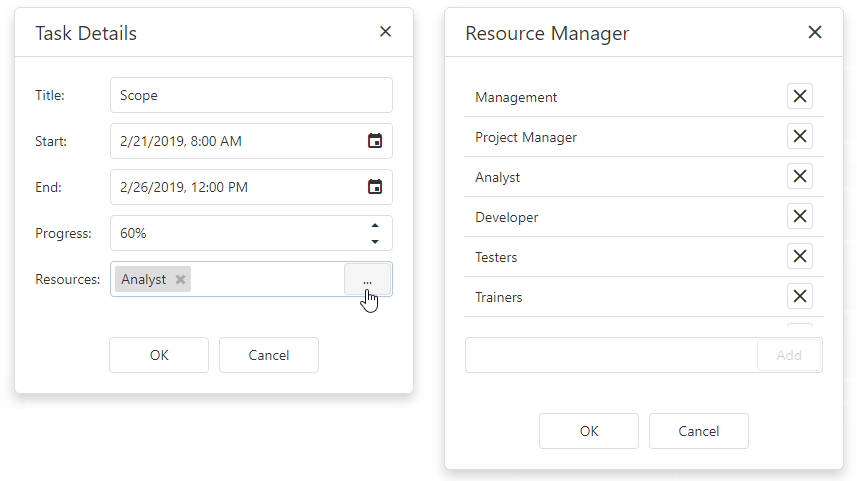The image size is (857, 481).
Task: Delete the Developer resource
Action: (799, 217)
